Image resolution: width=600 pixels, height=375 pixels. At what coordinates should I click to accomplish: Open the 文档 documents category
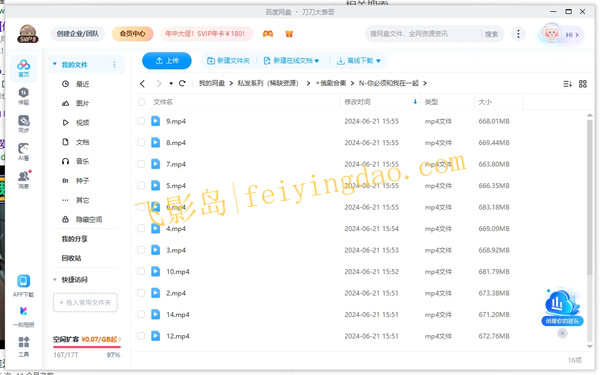(x=75, y=142)
